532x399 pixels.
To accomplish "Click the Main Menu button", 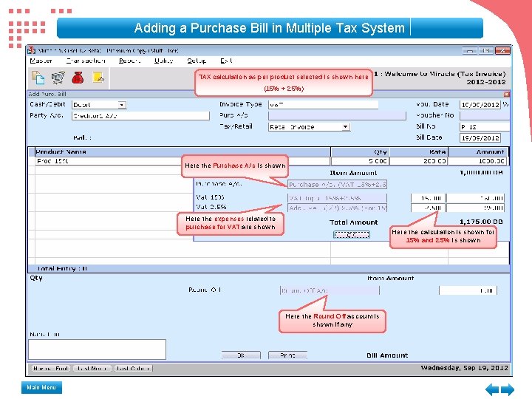I will point(41,387).
